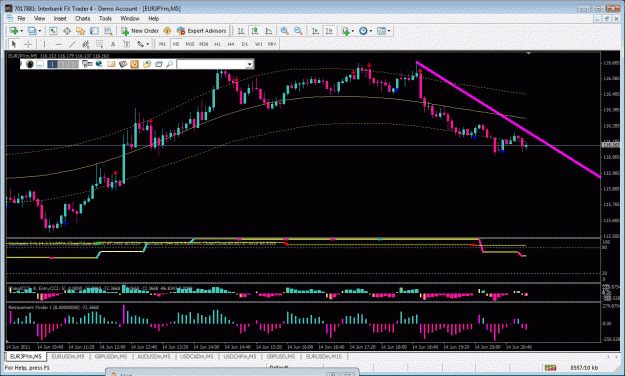
Task: Switch to the GBPUSDm,M5 chart tab
Action: click(111, 356)
